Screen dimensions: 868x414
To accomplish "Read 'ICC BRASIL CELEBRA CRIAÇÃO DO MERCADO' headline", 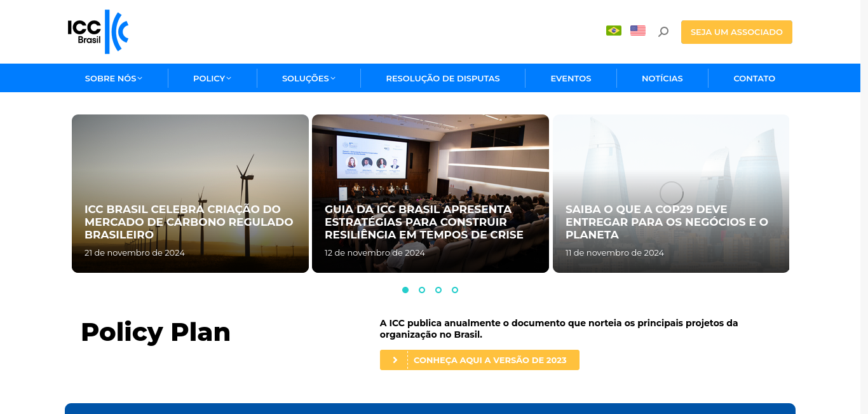I will coord(189,222).
